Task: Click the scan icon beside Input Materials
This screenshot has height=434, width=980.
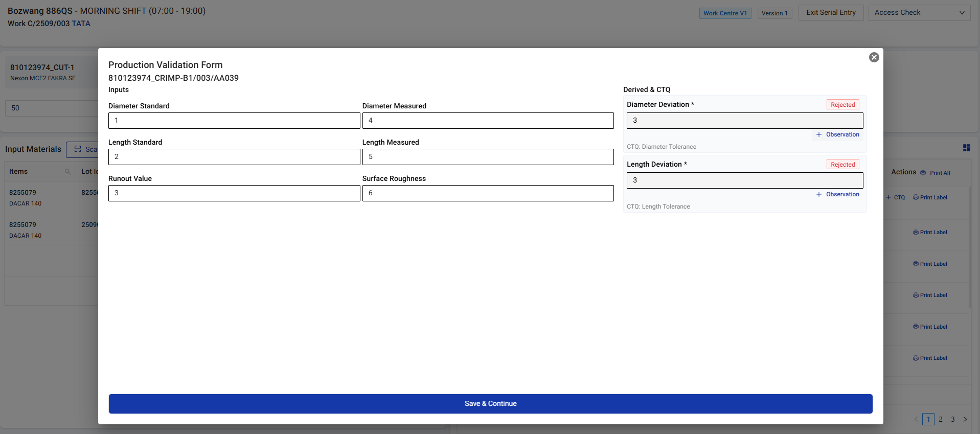Action: (x=78, y=149)
